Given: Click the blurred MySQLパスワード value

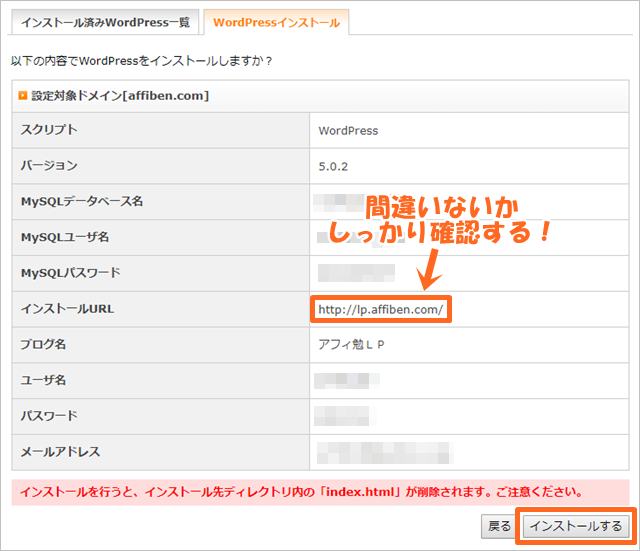Looking at the screenshot, I should pyautogui.click(x=355, y=273).
